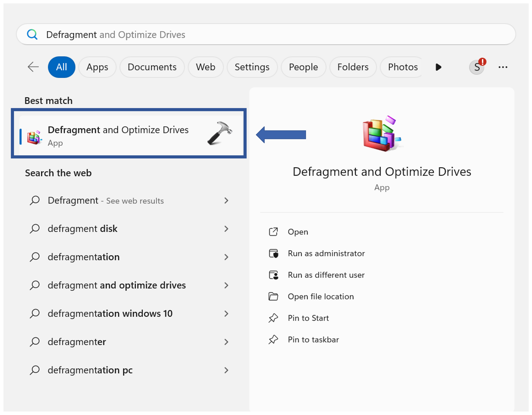Screen dimensions: 532x415
Task: Click the user profile avatar S
Action: pyautogui.click(x=477, y=67)
